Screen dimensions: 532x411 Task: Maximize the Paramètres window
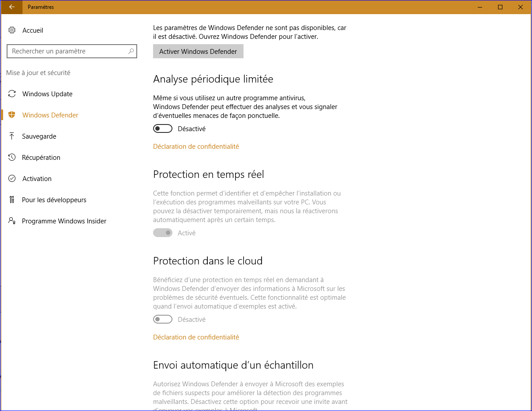500,7
